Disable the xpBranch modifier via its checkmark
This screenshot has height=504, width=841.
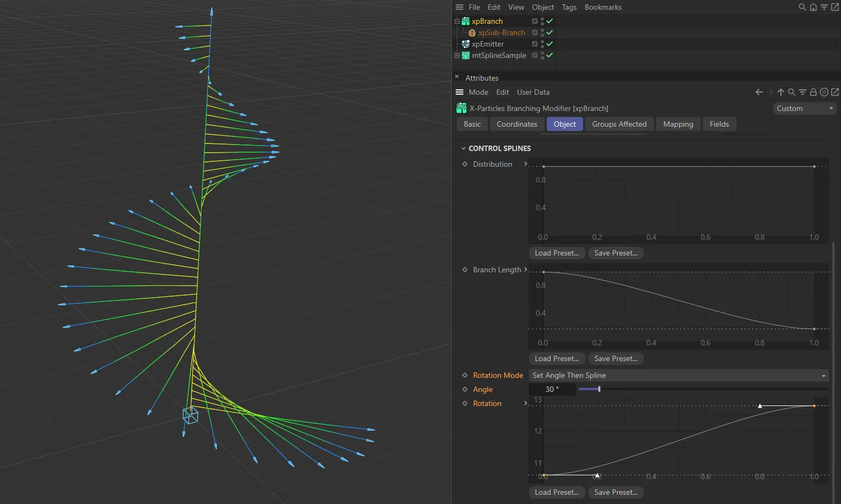(x=549, y=21)
